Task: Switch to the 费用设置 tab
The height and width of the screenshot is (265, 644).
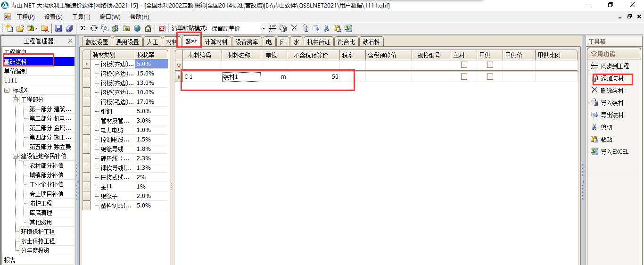Action: 128,42
